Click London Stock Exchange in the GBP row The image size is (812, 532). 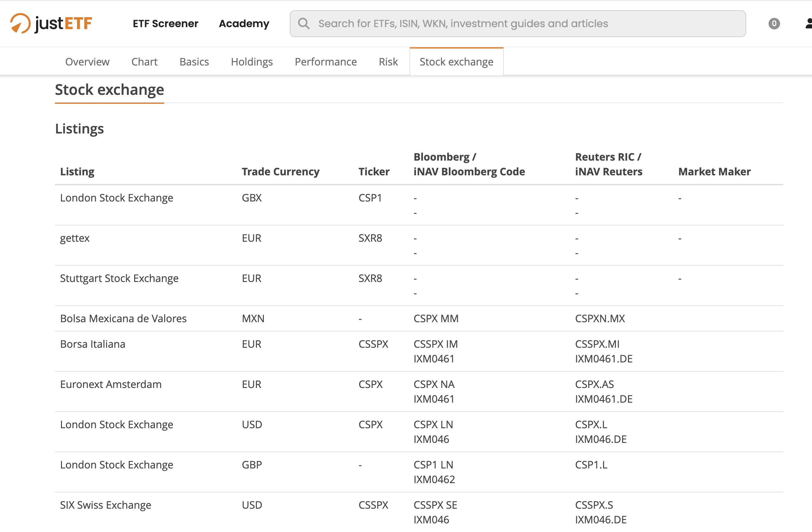click(117, 465)
